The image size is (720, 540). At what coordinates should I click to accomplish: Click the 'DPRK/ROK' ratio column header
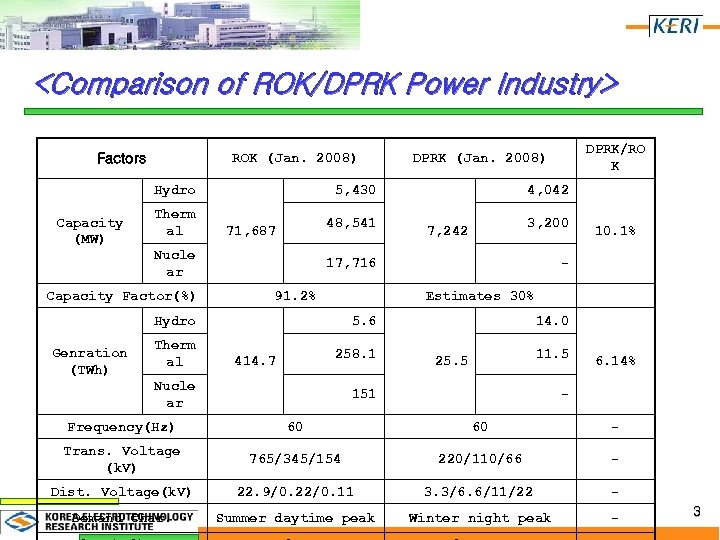[615, 158]
